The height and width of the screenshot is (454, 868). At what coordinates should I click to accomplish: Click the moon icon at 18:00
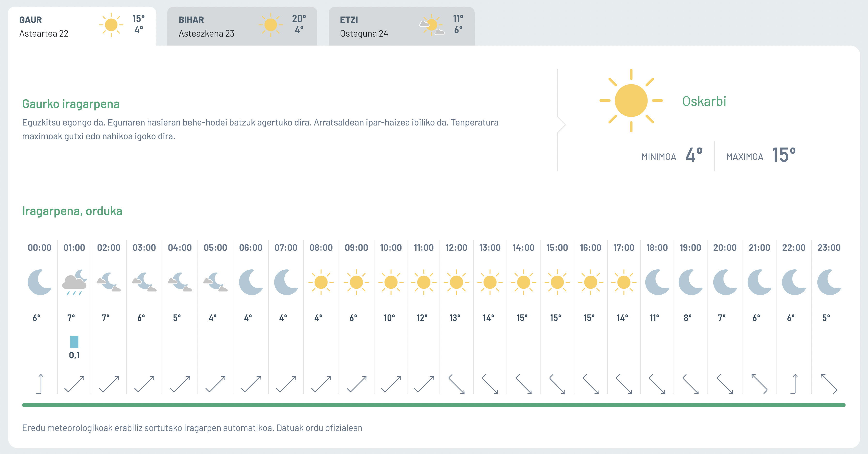click(657, 282)
